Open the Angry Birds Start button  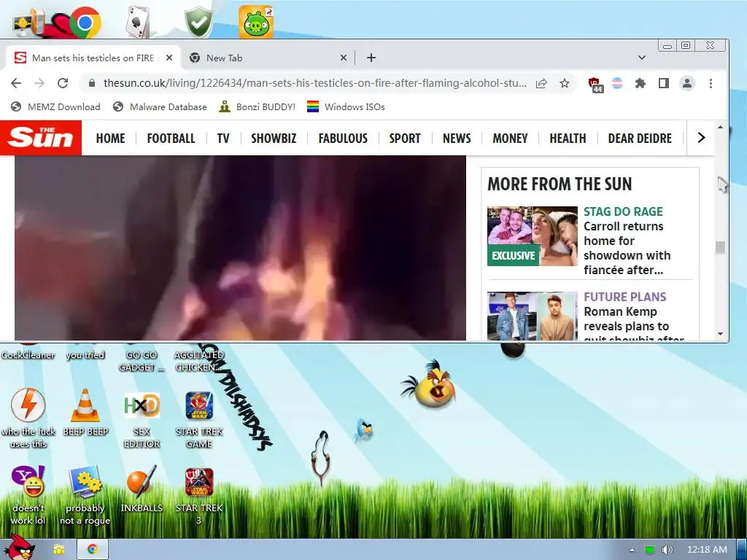[19, 547]
